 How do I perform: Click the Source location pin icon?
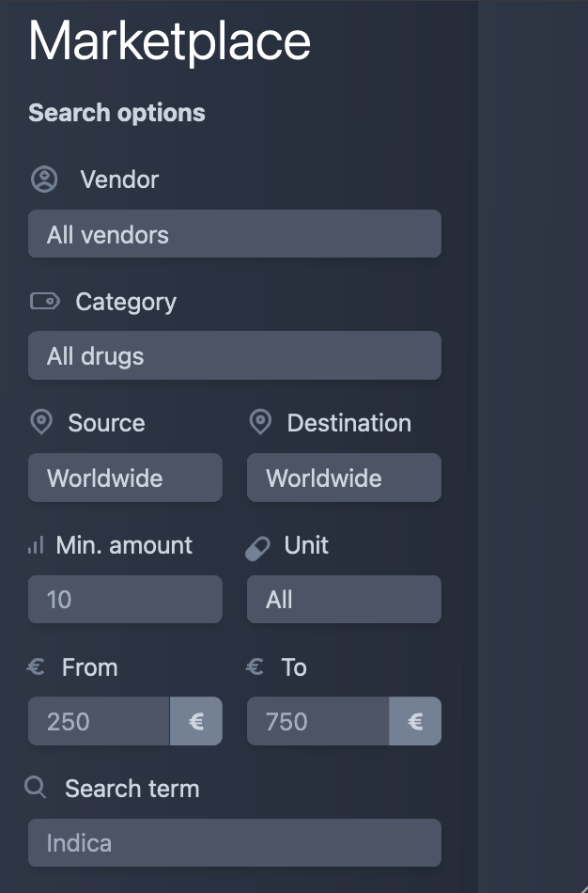click(x=41, y=423)
